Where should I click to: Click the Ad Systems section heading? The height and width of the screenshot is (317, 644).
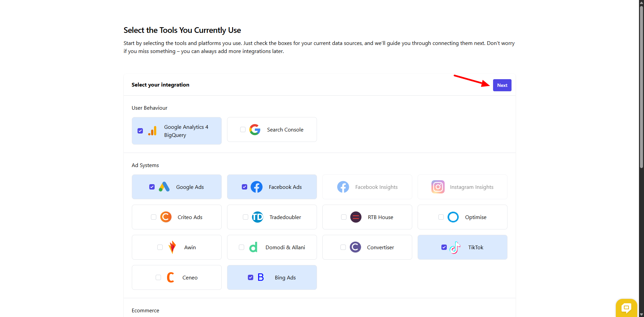click(x=145, y=165)
